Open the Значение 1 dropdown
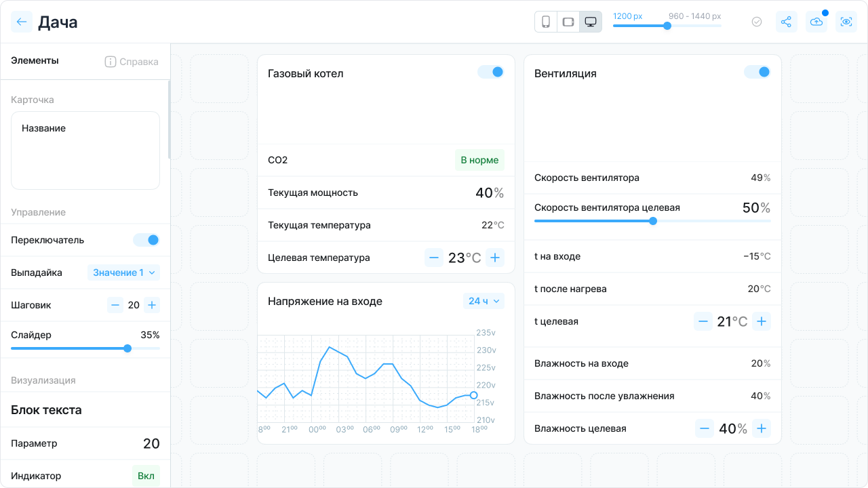This screenshot has height=488, width=868. point(123,272)
